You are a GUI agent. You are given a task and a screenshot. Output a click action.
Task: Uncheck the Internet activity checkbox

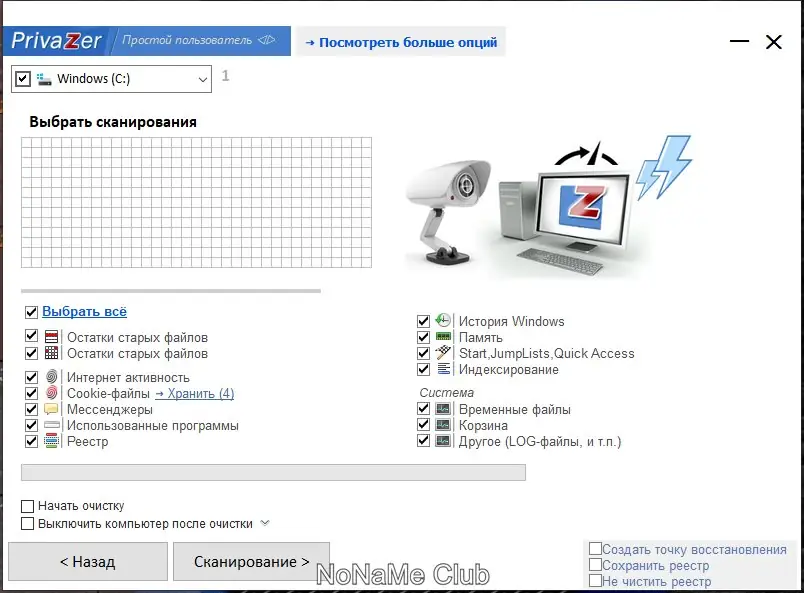click(x=31, y=378)
